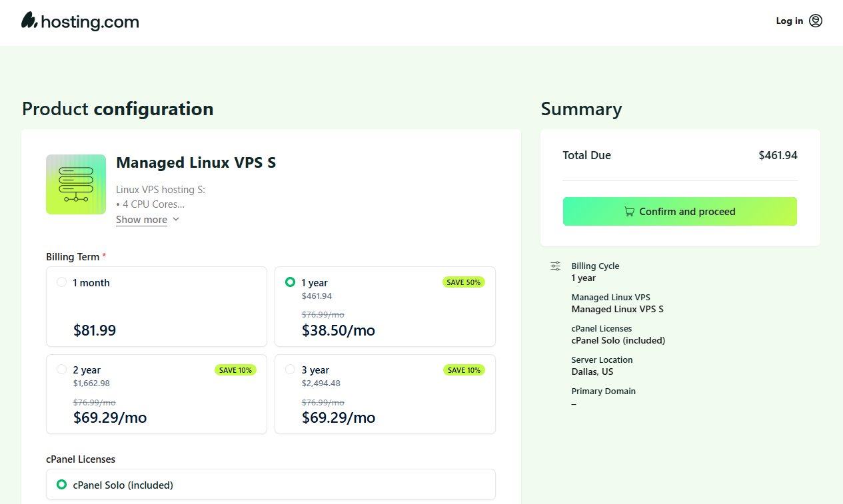843x504 pixels.
Task: Click the SAVE 10% badge on 2 year
Action: click(235, 370)
